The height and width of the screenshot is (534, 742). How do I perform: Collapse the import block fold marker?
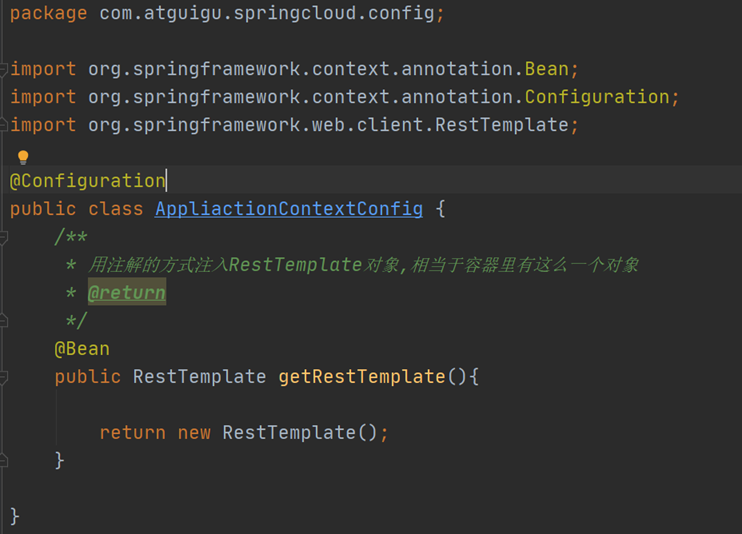tap(3, 70)
